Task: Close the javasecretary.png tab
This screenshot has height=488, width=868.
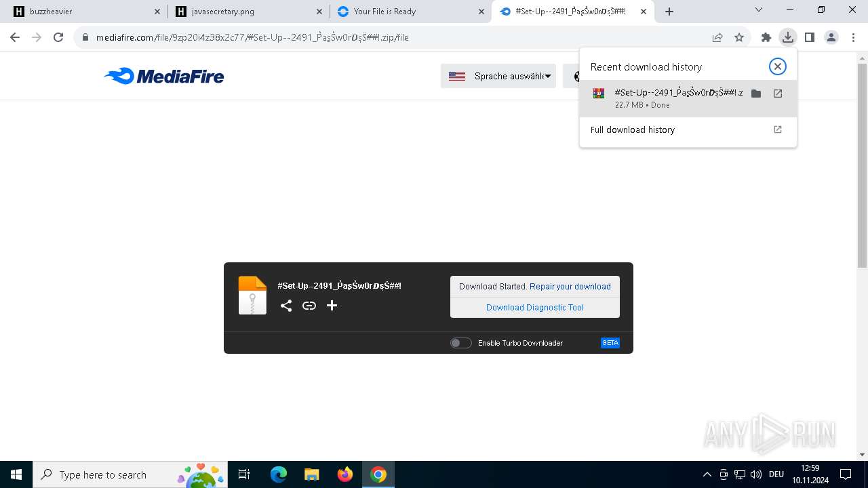Action: [x=319, y=12]
